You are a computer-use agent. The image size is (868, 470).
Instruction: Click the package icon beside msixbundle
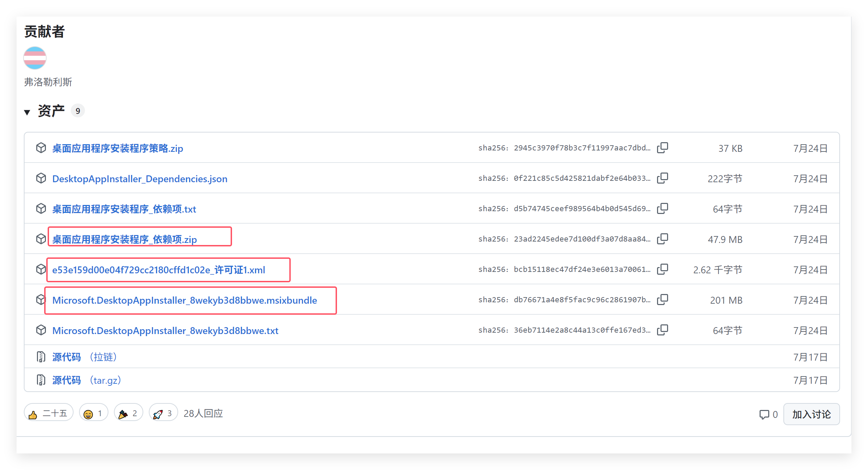click(x=41, y=300)
